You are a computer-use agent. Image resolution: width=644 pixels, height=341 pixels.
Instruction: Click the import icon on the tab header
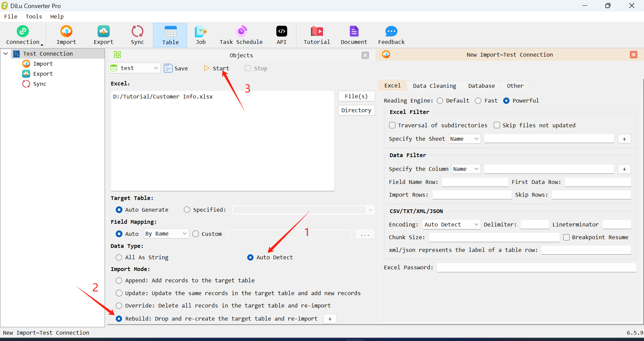(386, 54)
